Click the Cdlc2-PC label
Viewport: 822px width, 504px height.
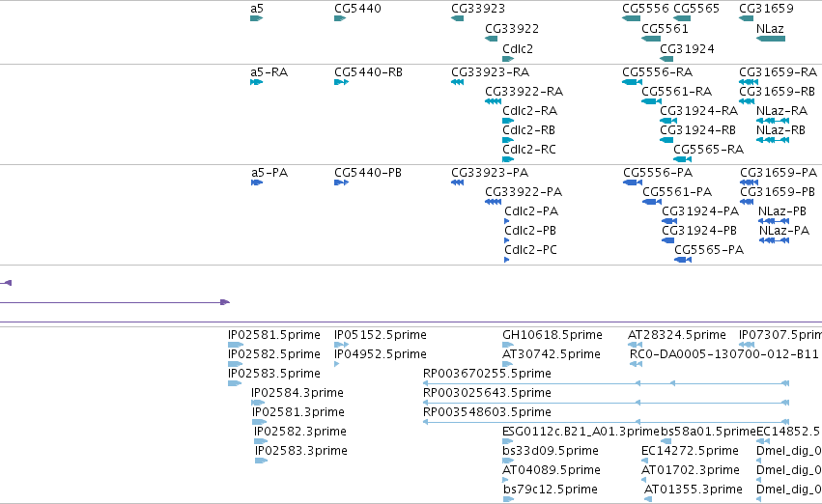(530, 250)
